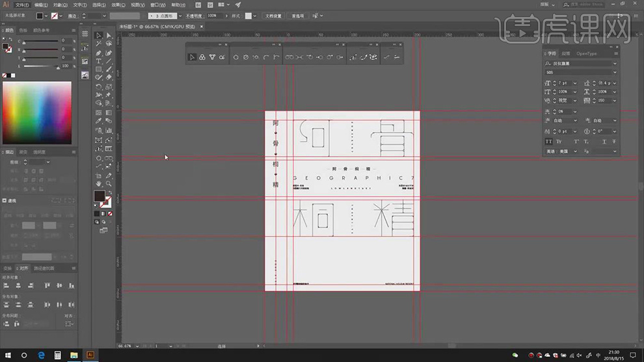Choose the Type tool in the toolbar
Image resolution: width=644 pixels, height=362 pixels.
click(98, 60)
